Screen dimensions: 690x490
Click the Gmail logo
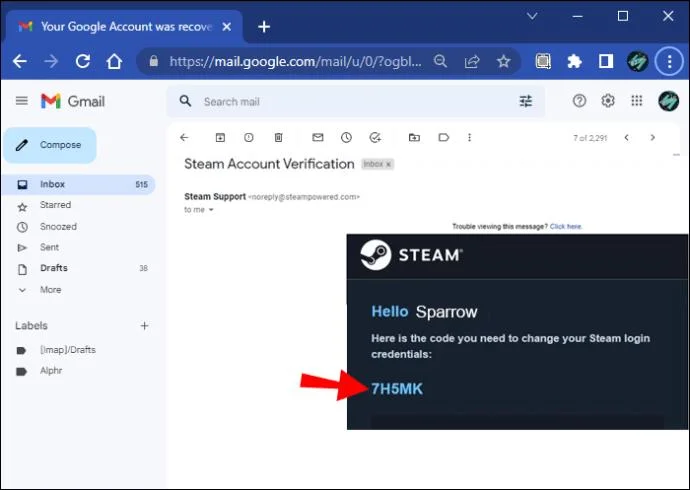73,101
